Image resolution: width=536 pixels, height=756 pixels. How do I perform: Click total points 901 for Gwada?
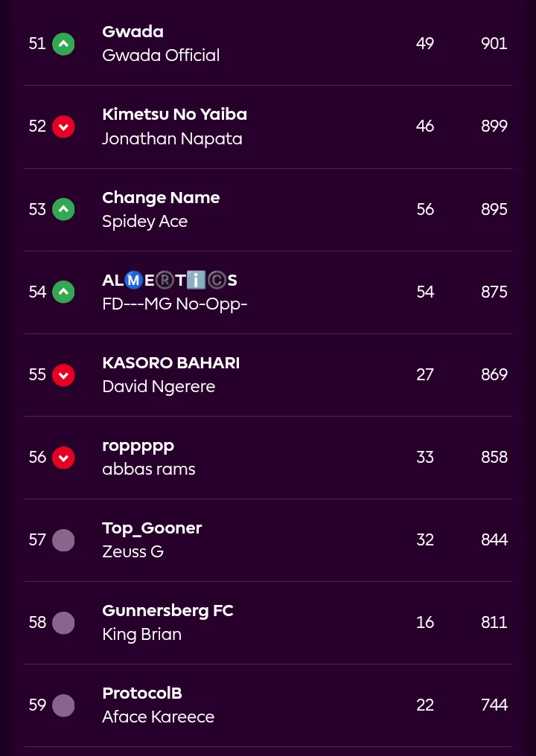(494, 44)
